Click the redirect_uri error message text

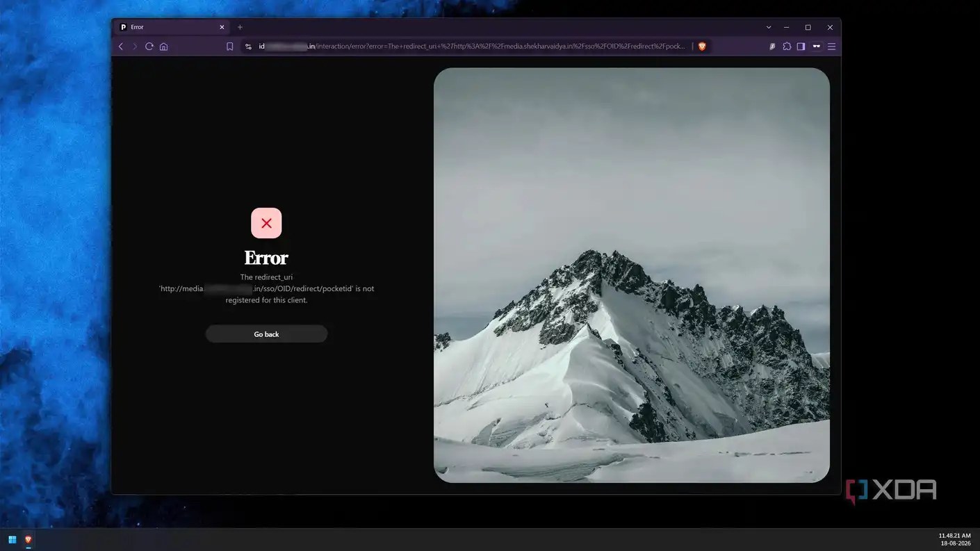[x=266, y=288]
